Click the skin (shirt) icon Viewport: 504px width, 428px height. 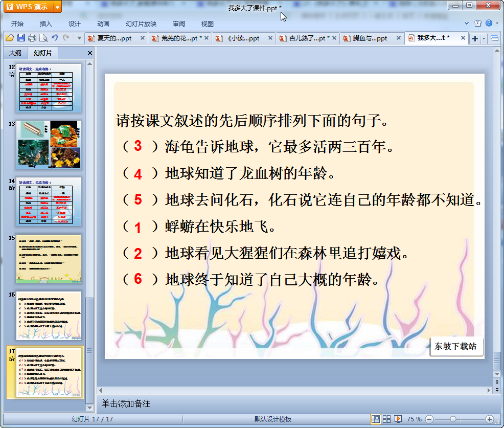coord(477,24)
